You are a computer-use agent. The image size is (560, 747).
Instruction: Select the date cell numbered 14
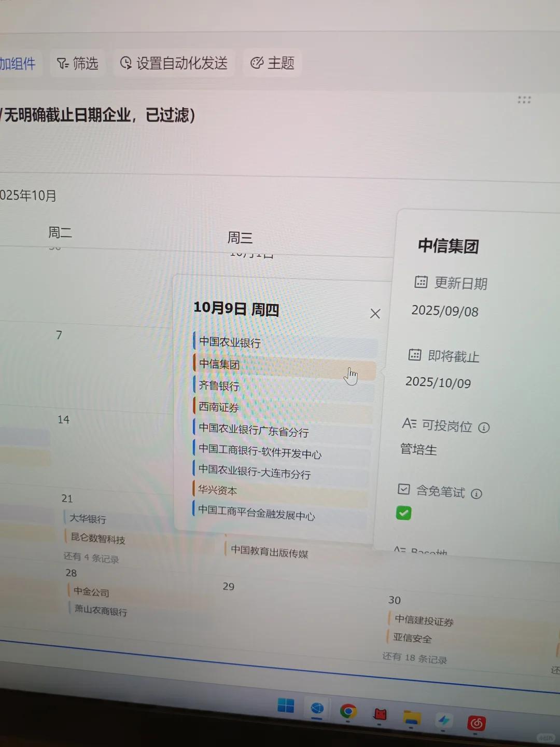[63, 420]
